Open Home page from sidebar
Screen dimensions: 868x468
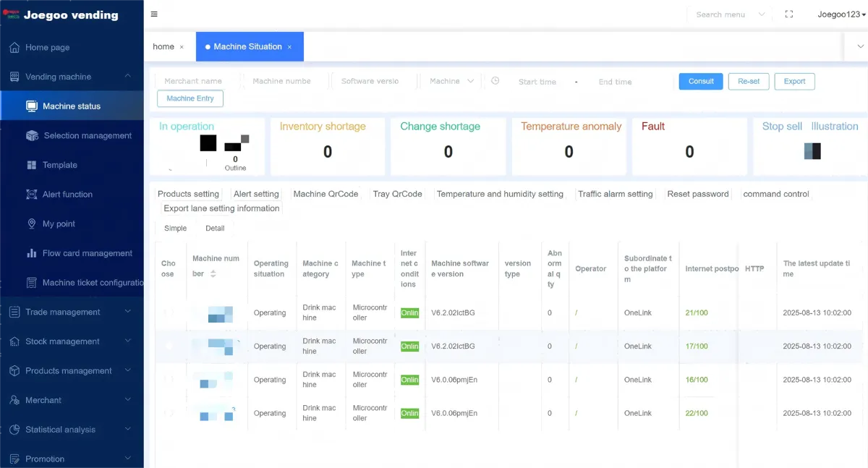[48, 47]
